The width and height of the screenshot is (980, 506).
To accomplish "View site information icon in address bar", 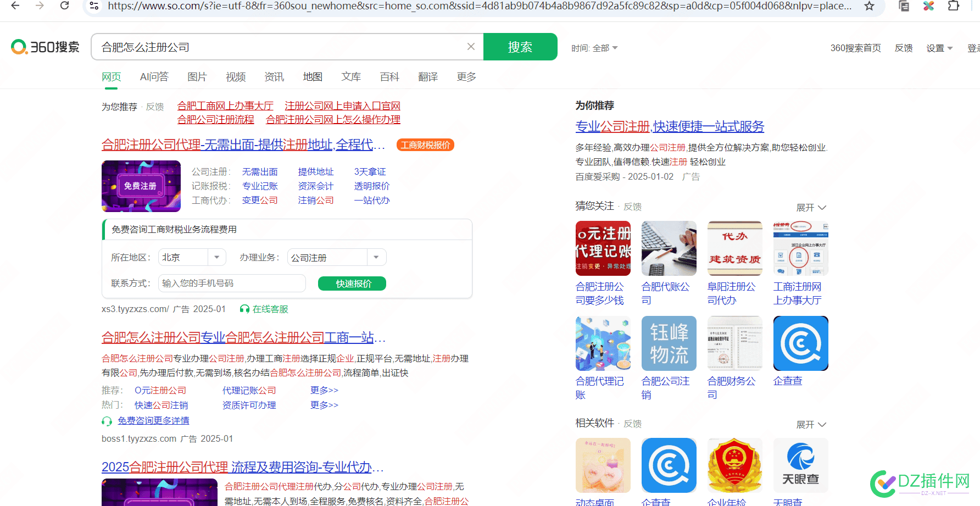I will tap(94, 6).
